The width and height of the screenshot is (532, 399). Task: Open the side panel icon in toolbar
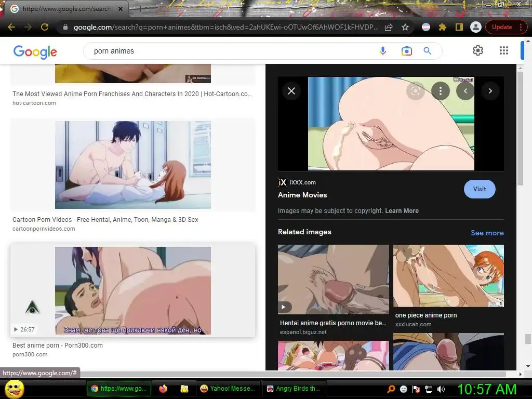tap(459, 27)
